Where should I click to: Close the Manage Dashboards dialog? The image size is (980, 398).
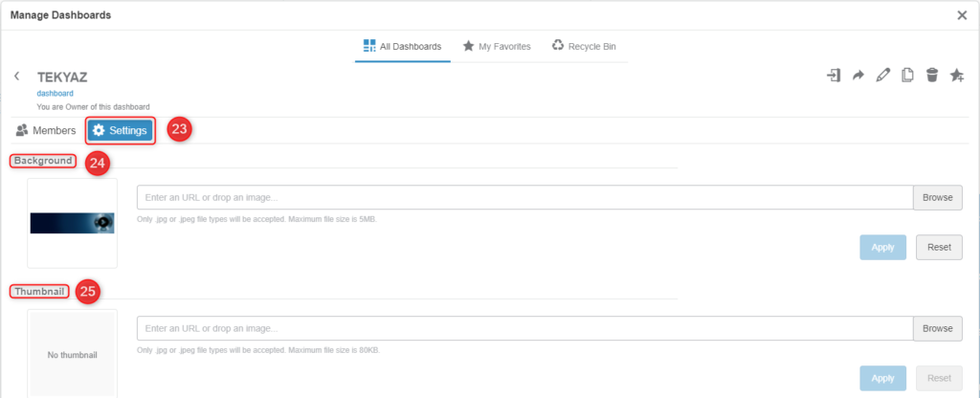pos(962,15)
